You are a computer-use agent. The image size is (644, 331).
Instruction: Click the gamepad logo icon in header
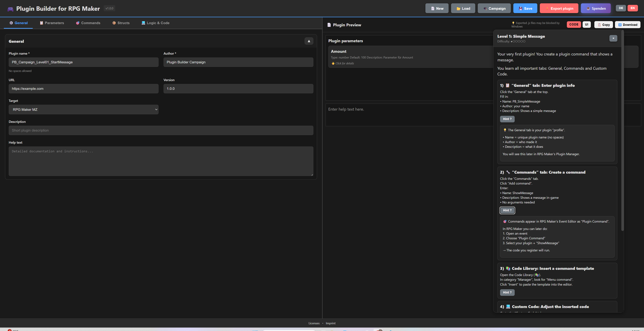click(x=10, y=9)
